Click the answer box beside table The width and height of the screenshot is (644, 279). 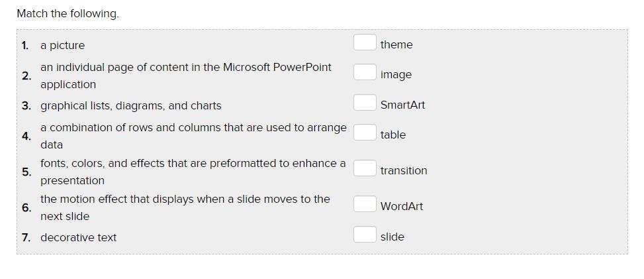tap(364, 133)
